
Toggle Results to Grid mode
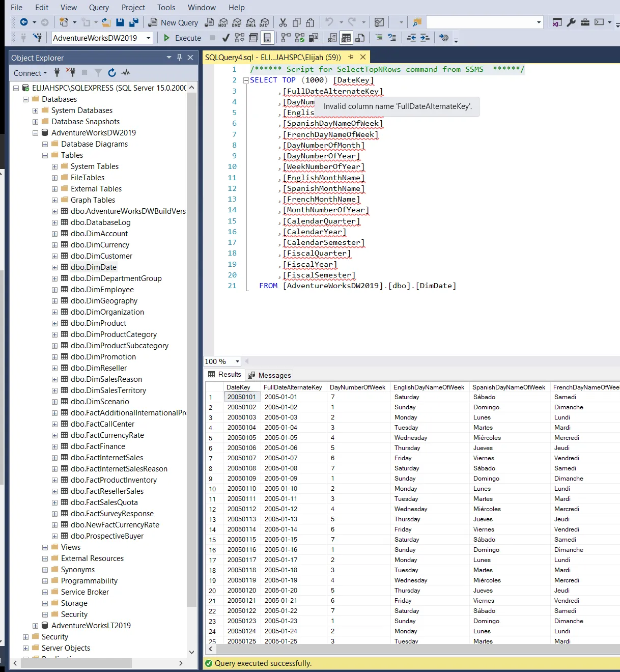[x=346, y=38]
